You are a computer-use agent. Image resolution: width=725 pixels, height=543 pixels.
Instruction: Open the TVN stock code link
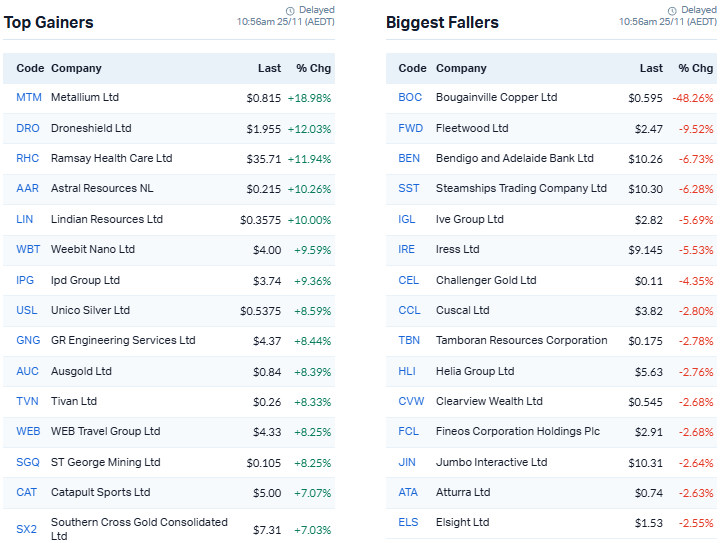pos(27,401)
